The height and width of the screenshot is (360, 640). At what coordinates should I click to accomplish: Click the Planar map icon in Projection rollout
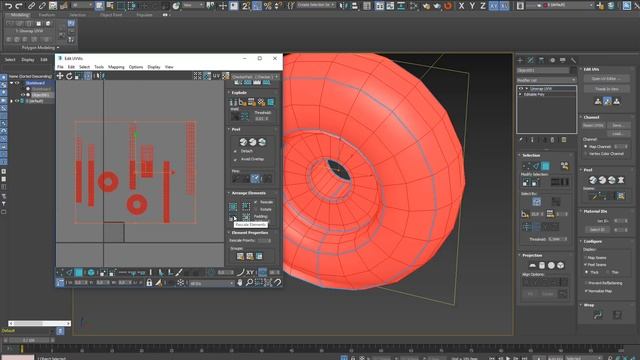[x=532, y=265]
